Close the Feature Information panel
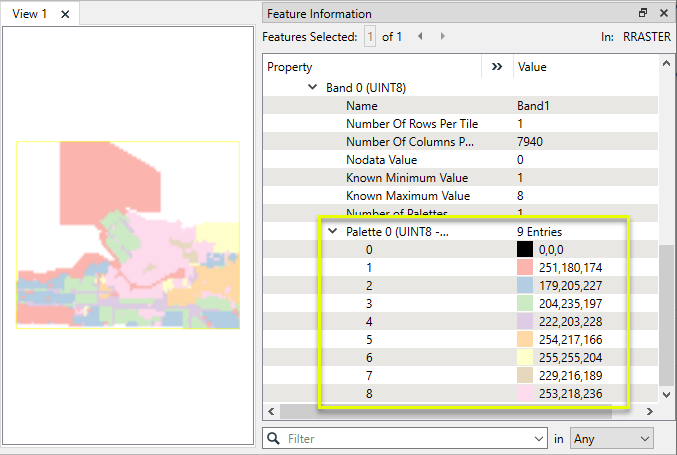This screenshot has width=677, height=455. pyautogui.click(x=663, y=13)
